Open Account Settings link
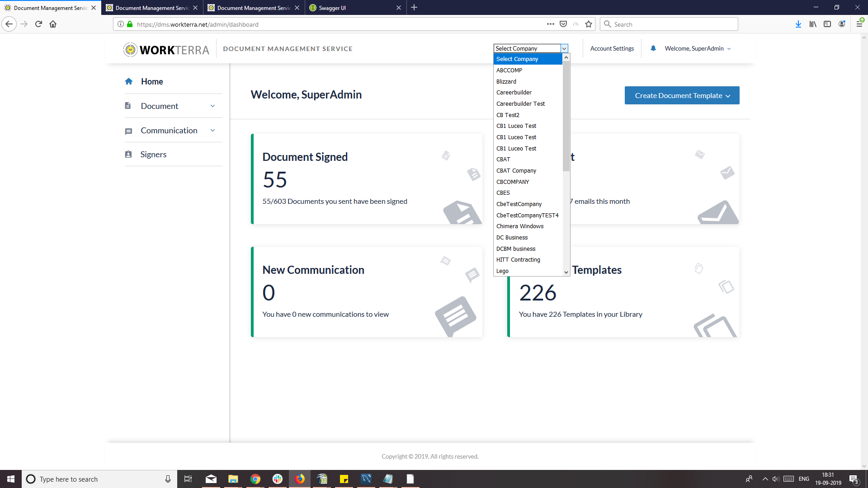The width and height of the screenshot is (868, 488). (612, 48)
